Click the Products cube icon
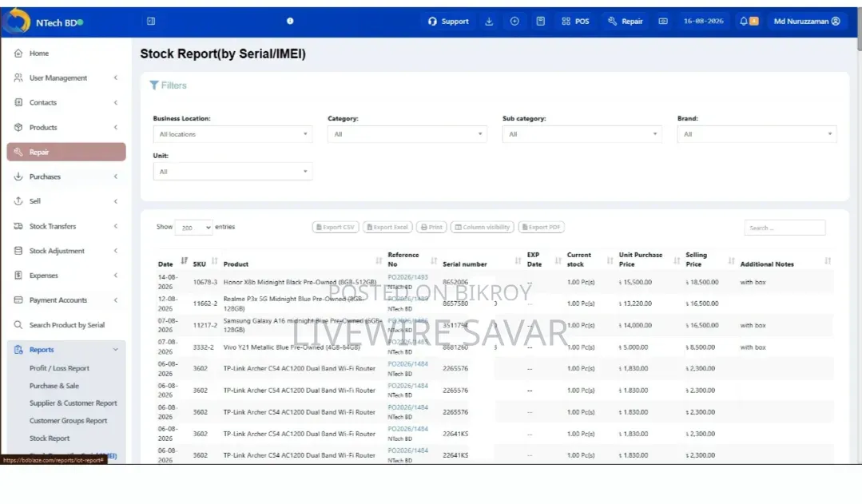862x504 pixels. coord(18,128)
